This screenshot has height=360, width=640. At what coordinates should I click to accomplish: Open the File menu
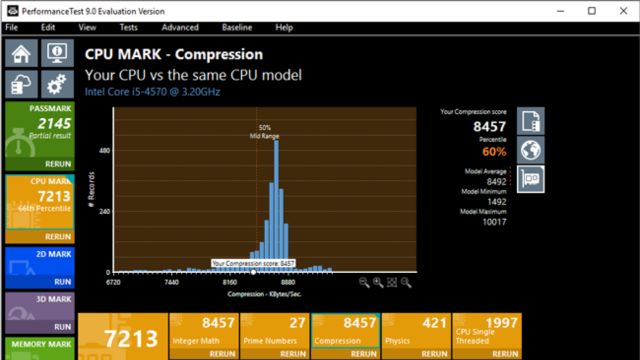point(11,27)
